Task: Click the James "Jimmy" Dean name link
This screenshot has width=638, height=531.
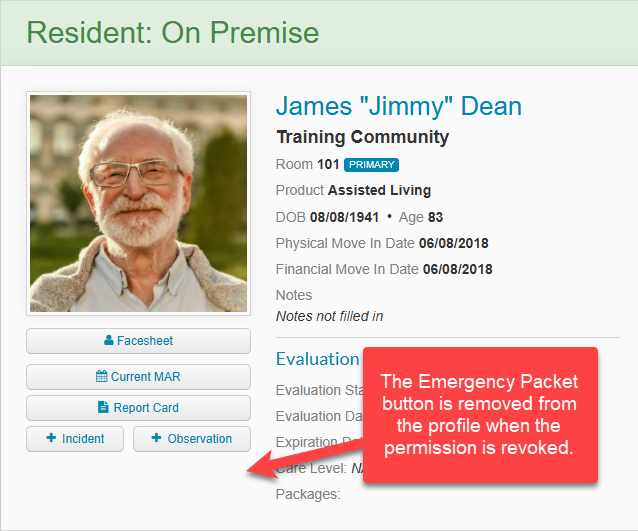Action: click(399, 107)
